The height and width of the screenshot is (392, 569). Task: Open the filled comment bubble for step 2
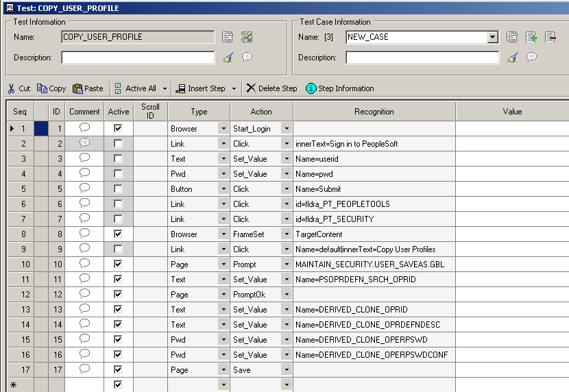click(84, 143)
